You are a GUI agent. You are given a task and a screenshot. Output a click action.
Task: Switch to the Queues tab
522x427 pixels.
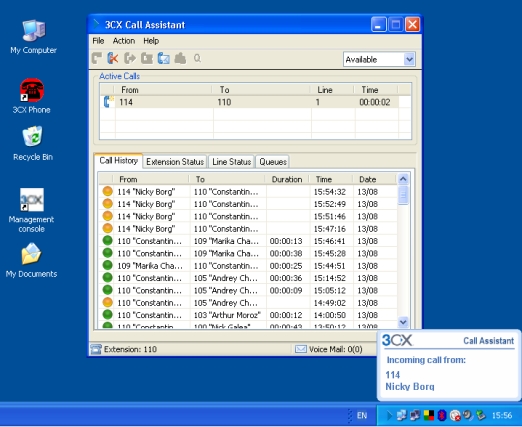click(273, 162)
